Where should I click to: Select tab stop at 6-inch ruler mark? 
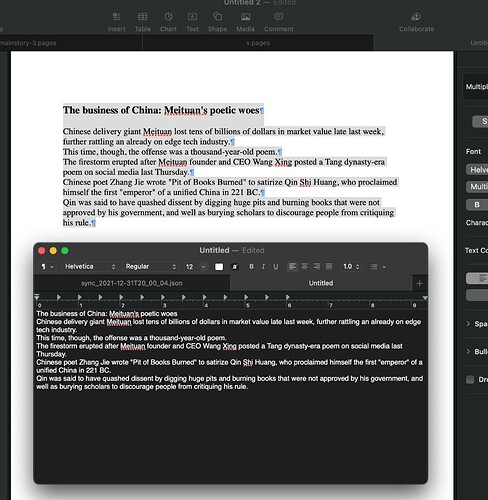(288, 297)
